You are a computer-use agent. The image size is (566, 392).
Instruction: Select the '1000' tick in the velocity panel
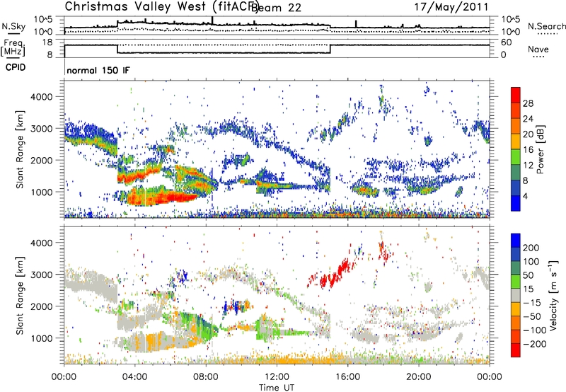(42, 338)
